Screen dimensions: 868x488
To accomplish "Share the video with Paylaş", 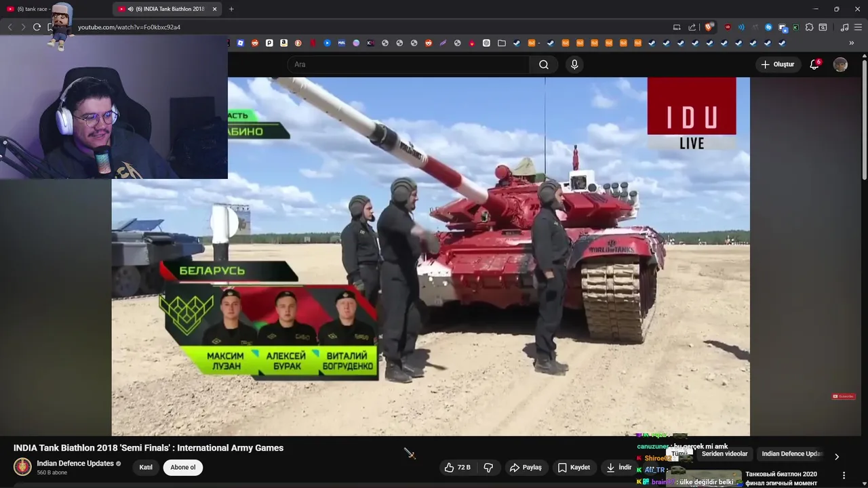I will (526, 467).
